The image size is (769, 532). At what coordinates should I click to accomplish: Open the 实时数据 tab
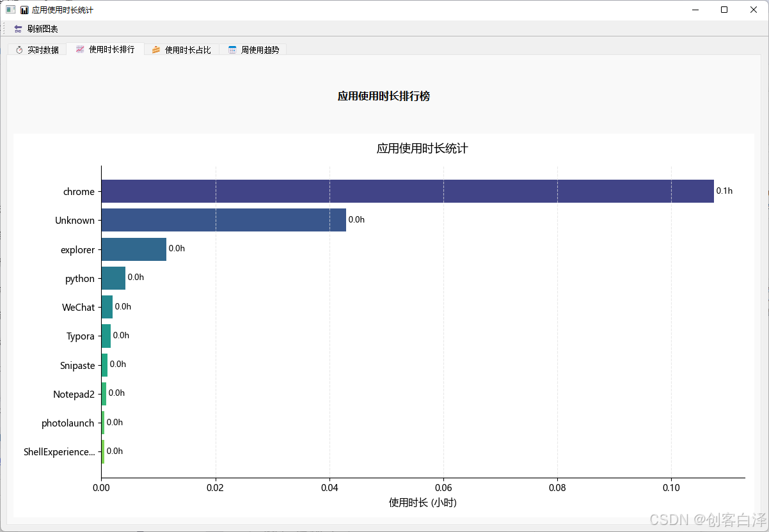pos(37,50)
